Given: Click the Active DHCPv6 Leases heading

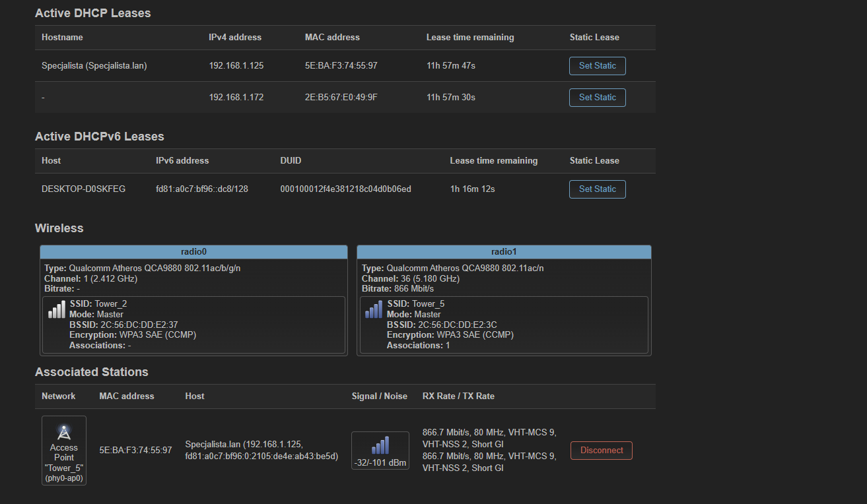Looking at the screenshot, I should [x=100, y=137].
